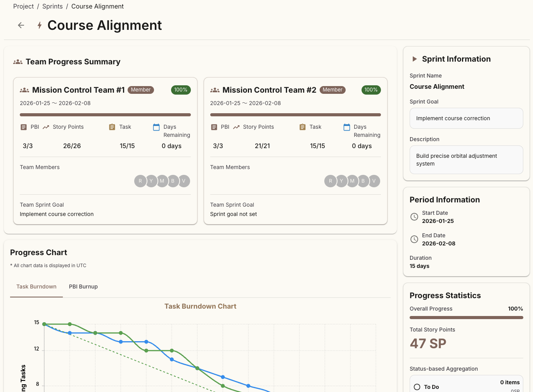Switch to the PBI Burnup tab

[83, 287]
